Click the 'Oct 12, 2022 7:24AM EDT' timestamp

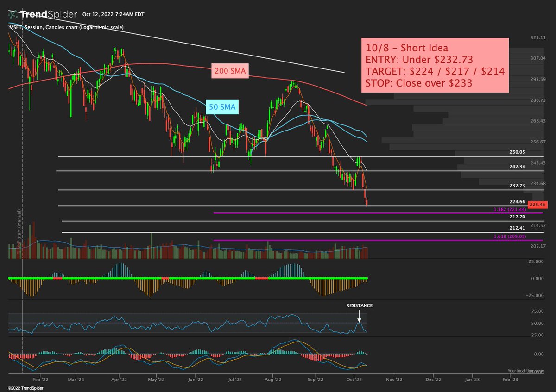point(113,15)
